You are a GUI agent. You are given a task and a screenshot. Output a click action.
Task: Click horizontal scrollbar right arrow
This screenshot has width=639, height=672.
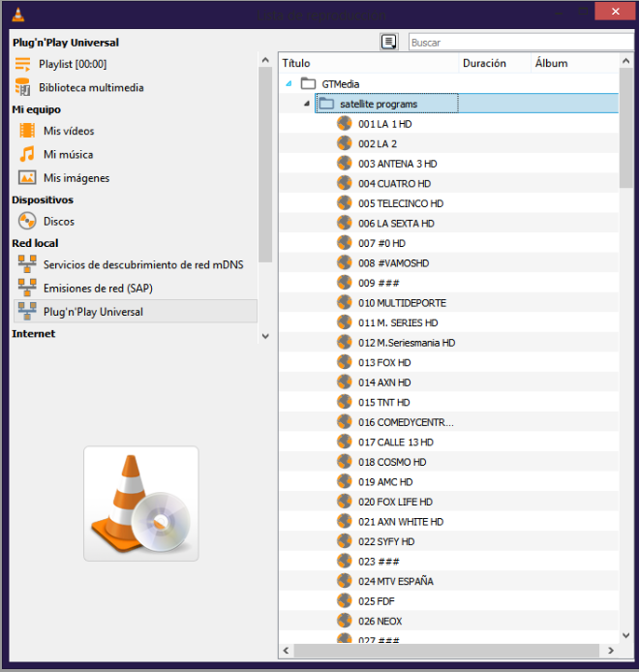[611, 651]
